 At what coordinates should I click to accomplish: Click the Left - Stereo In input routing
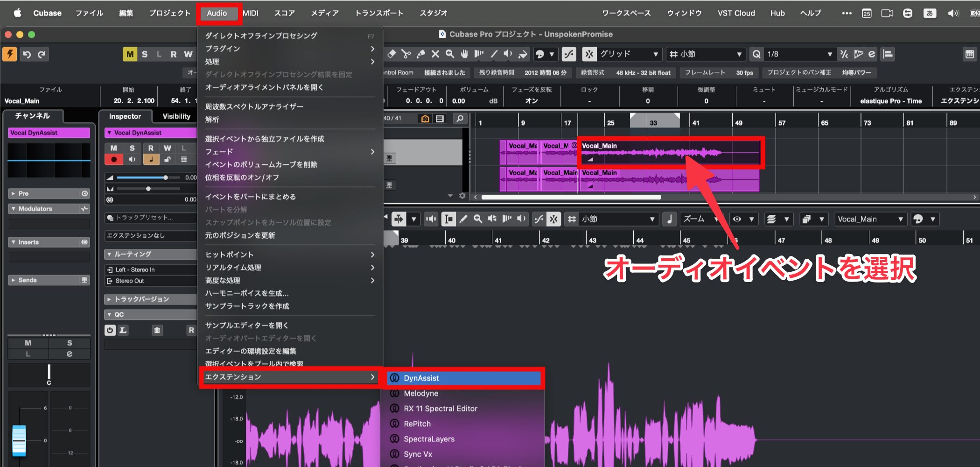click(x=150, y=269)
